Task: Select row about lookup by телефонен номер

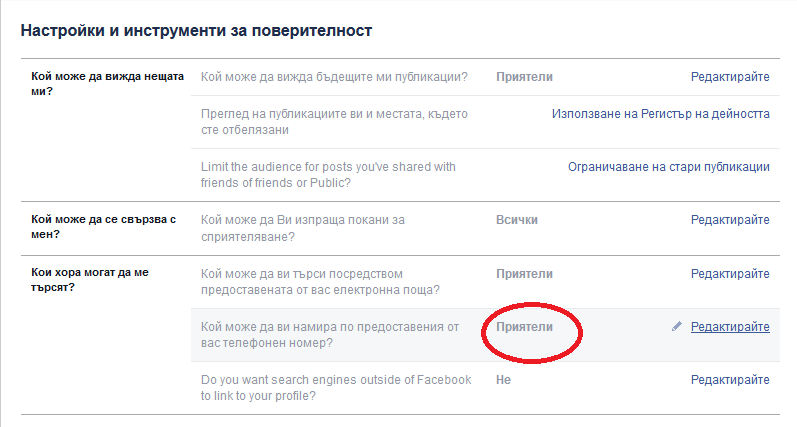Action: click(x=485, y=335)
